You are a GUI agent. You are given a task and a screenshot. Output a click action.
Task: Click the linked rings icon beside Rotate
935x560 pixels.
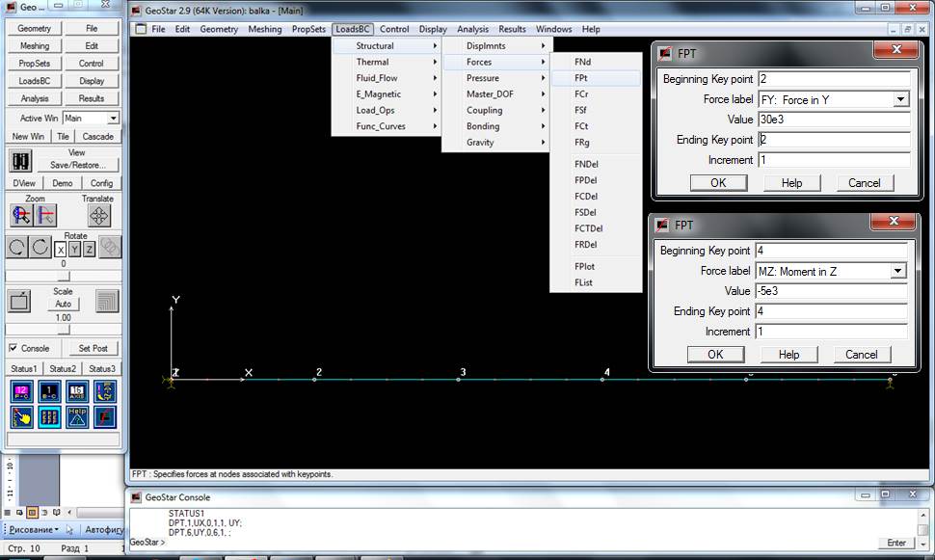(x=110, y=247)
